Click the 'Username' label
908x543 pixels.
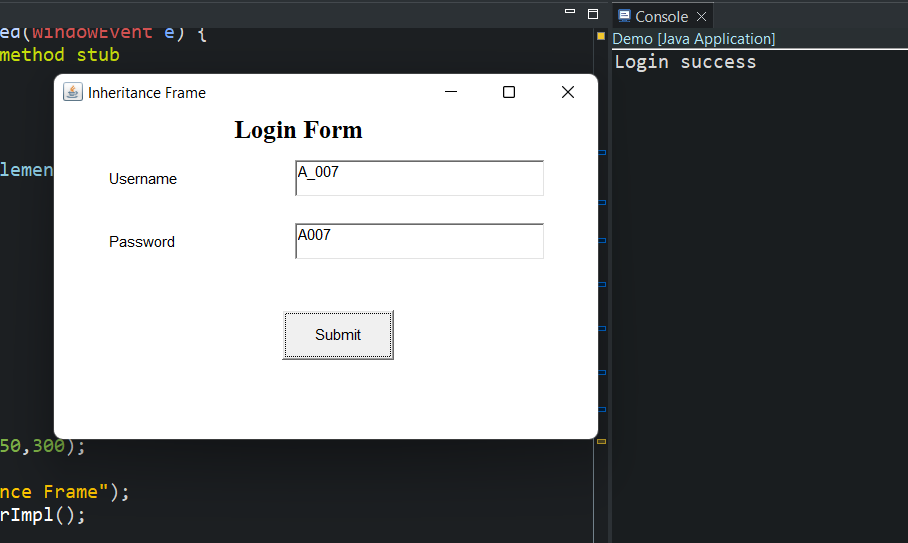142,179
